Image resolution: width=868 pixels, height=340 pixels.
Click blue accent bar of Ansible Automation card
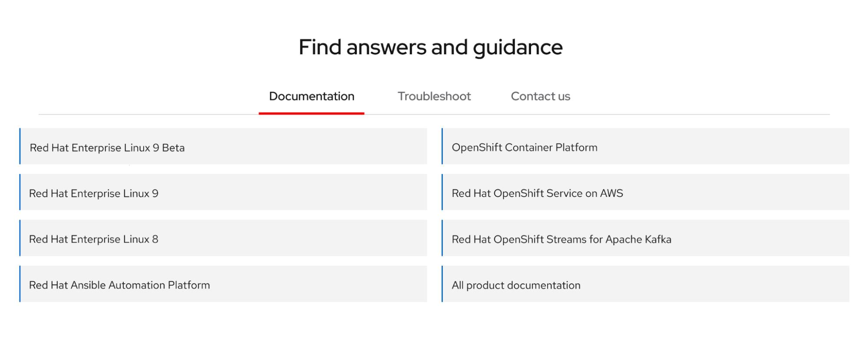(20, 284)
